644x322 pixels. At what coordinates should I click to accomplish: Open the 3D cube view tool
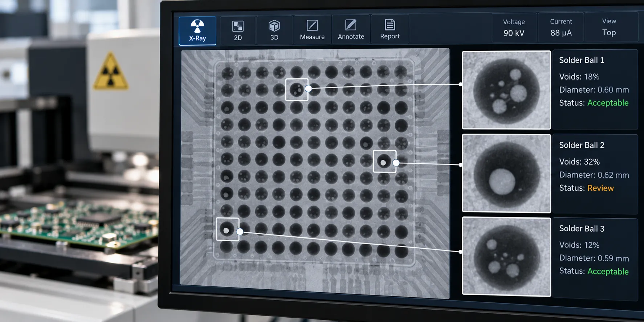pos(274,30)
